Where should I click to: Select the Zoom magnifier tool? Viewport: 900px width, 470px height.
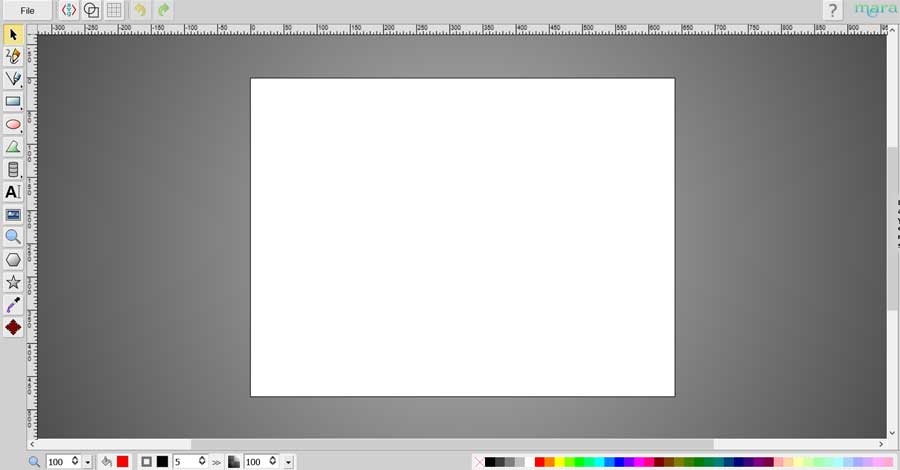click(x=13, y=237)
